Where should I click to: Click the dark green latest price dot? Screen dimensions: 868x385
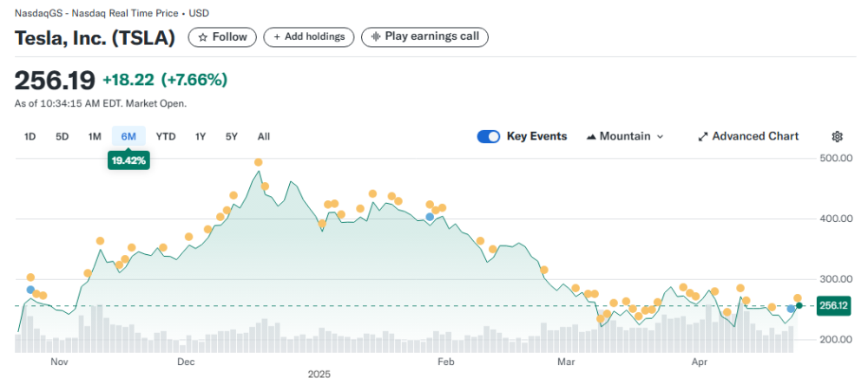(799, 305)
